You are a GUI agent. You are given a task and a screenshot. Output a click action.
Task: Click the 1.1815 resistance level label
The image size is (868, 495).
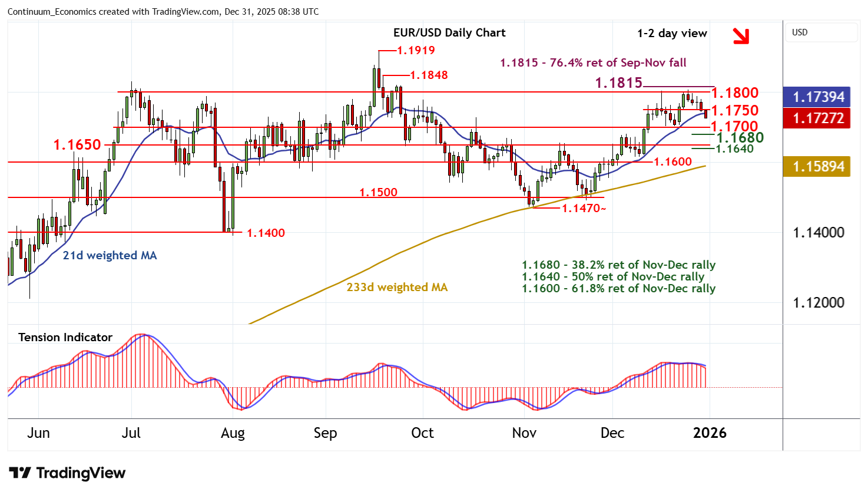(618, 83)
